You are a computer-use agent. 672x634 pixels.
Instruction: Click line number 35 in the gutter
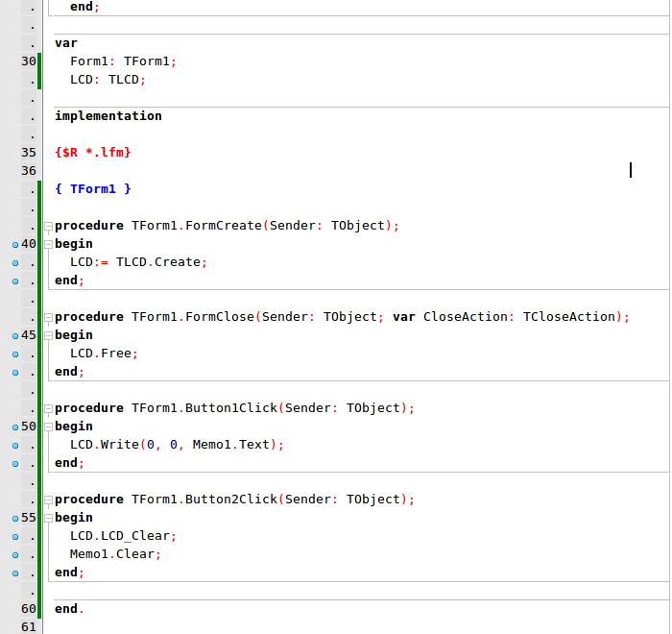click(29, 153)
